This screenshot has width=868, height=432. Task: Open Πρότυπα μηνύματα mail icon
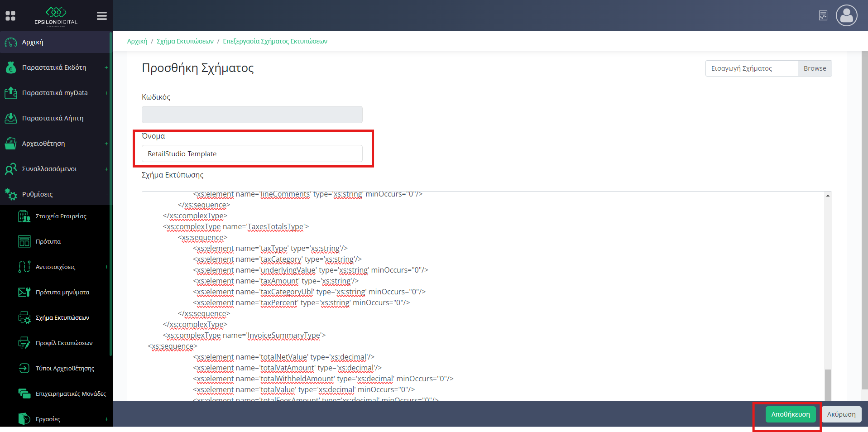pos(24,293)
